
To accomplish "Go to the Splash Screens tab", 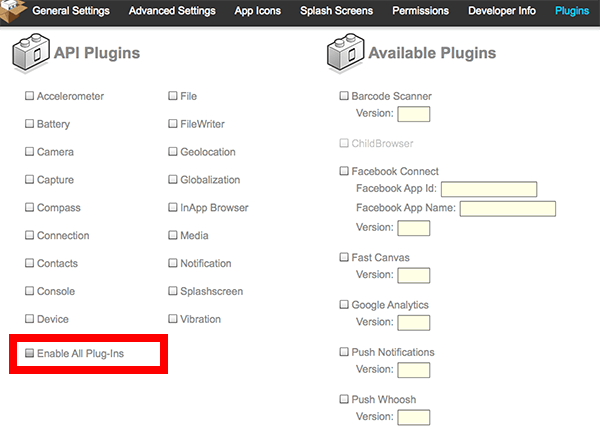I will point(336,11).
